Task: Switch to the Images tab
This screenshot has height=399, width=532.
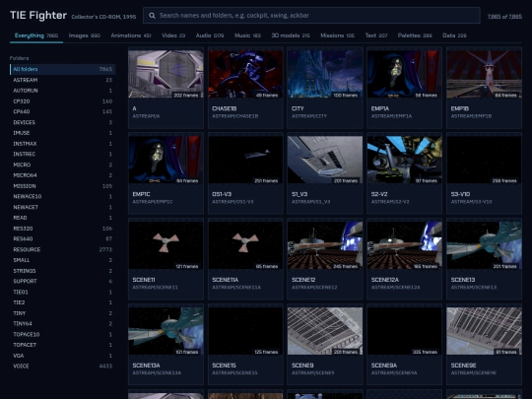Action: click(x=84, y=35)
